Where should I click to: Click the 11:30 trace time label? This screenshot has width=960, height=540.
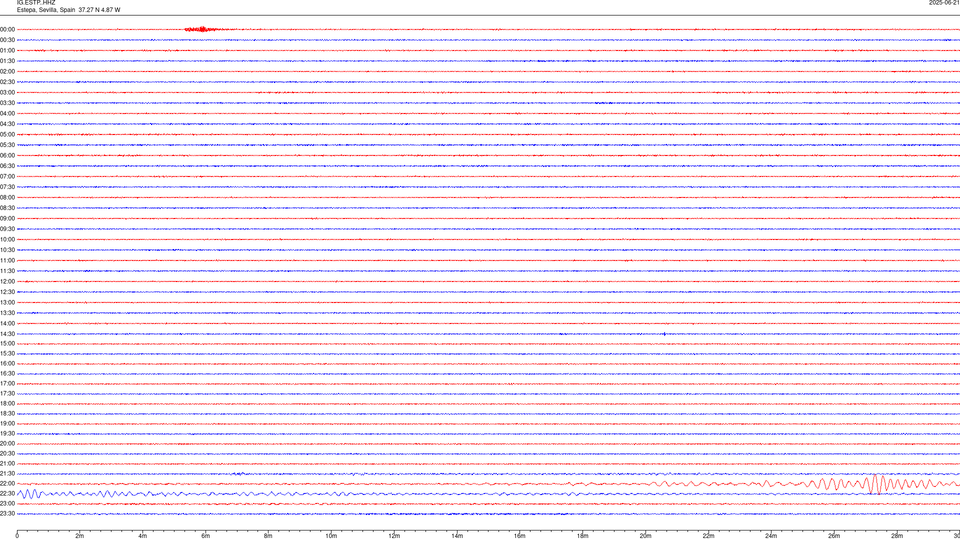click(7, 271)
